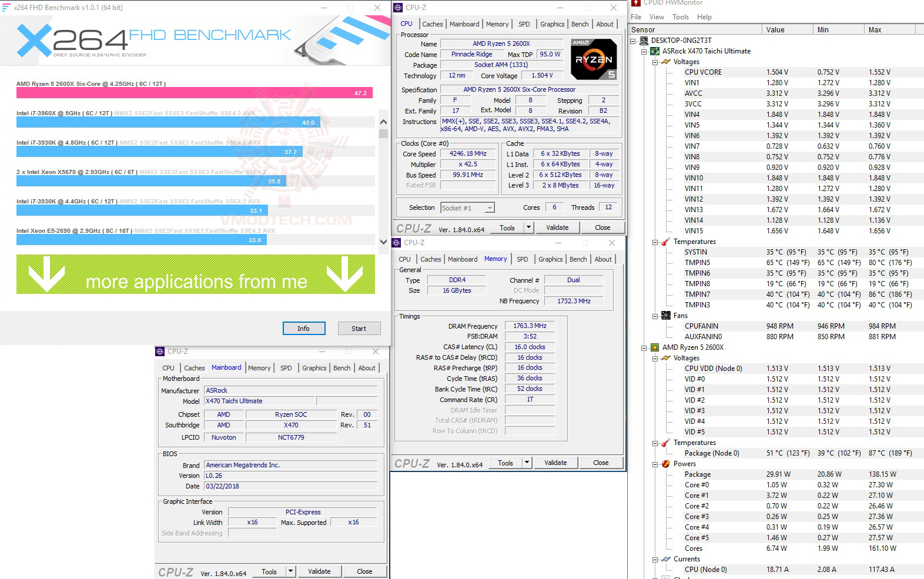Collapse the ASRock X470 Taichi Ultimate node
The image size is (924, 579).
(644, 52)
